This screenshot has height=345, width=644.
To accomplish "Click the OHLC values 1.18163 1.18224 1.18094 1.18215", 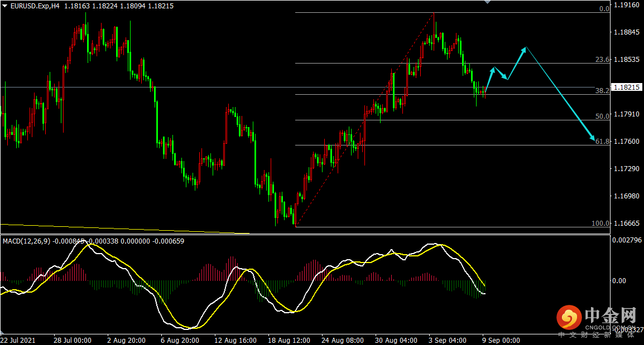I will (x=119, y=6).
